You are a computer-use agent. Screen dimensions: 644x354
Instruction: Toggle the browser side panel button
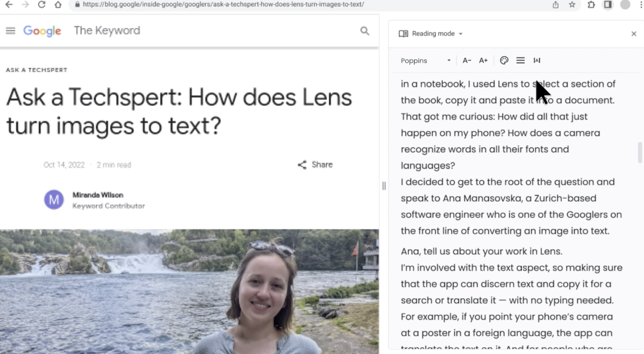[607, 5]
